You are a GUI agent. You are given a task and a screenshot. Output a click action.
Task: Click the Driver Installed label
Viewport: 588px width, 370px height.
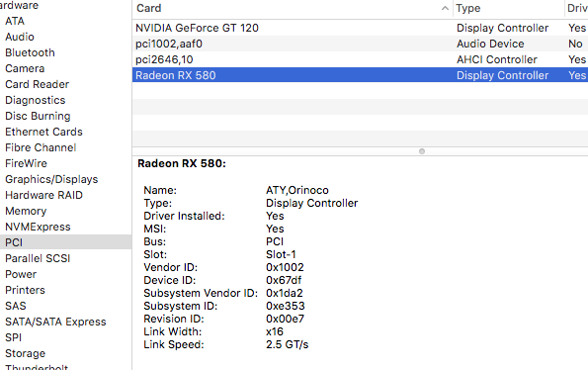184,216
